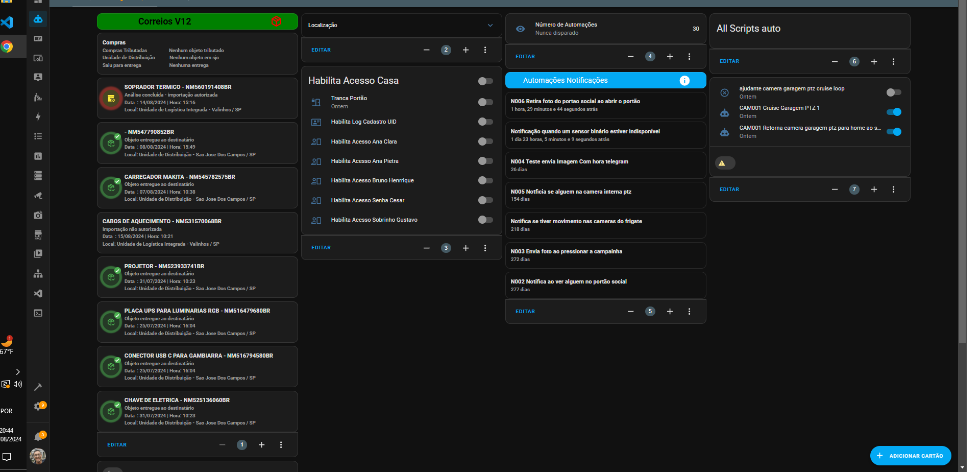Viewport: 980px width, 472px height.
Task: Click the red cube icon on Correios V12
Action: tap(277, 21)
